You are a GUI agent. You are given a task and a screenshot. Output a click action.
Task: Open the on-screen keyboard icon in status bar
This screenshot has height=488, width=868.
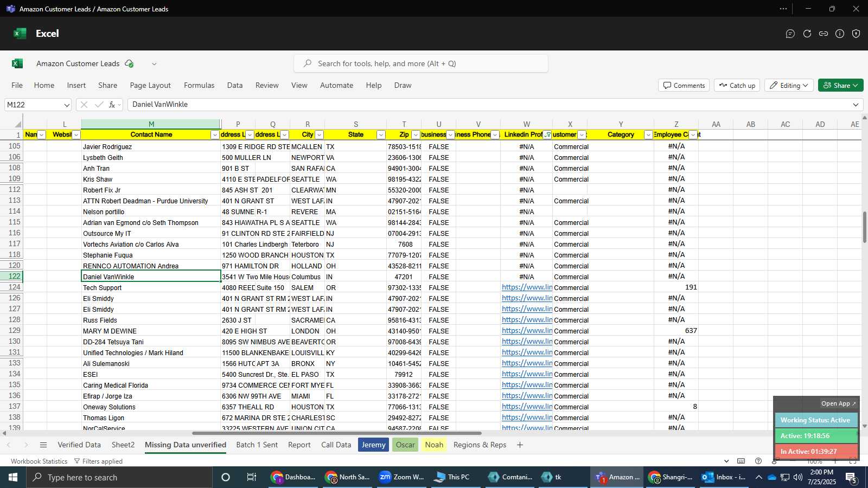click(741, 461)
